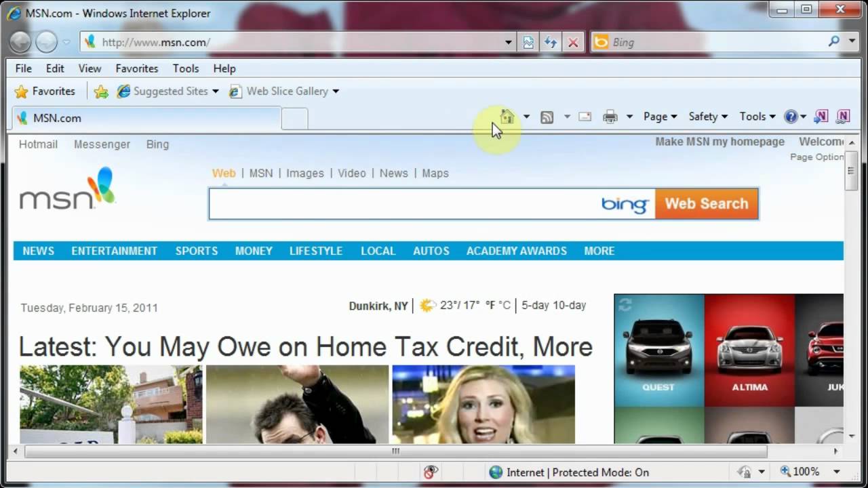Click the Internet zone globe icon
This screenshot has width=868, height=488.
click(x=496, y=472)
